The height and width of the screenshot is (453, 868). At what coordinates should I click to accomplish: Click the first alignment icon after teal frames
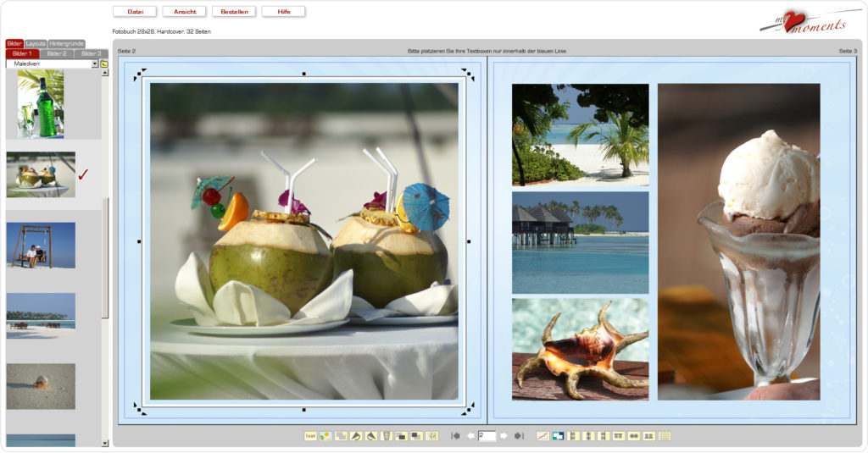tap(574, 436)
